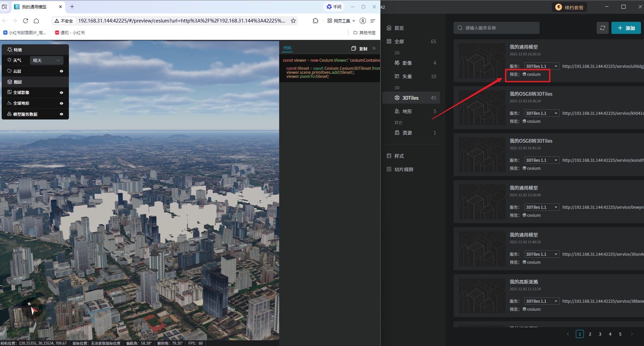This screenshot has width=644, height=346.
Task: Open the 3DTiles 1.1 dropdown for 我的高斯泼溅
Action: point(542,301)
